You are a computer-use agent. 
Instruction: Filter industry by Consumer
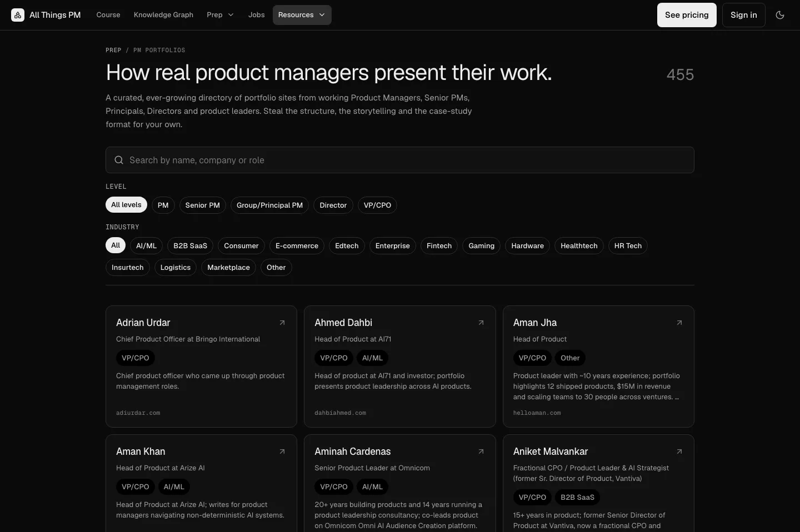click(x=241, y=245)
